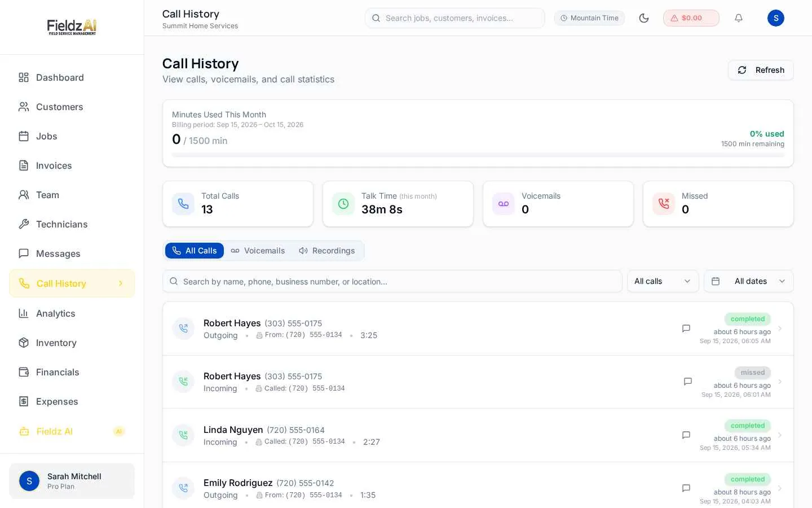
Task: Click the $0.00 balance warning badge
Action: pos(691,18)
